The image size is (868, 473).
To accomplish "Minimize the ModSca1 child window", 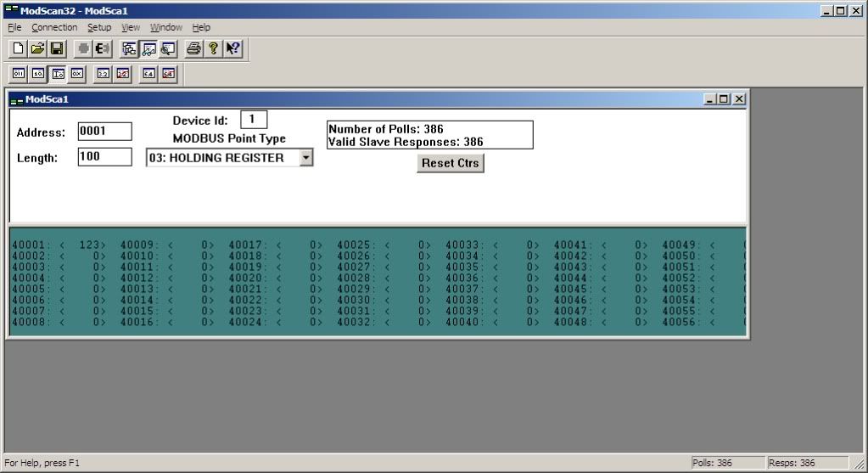I will tap(711, 99).
